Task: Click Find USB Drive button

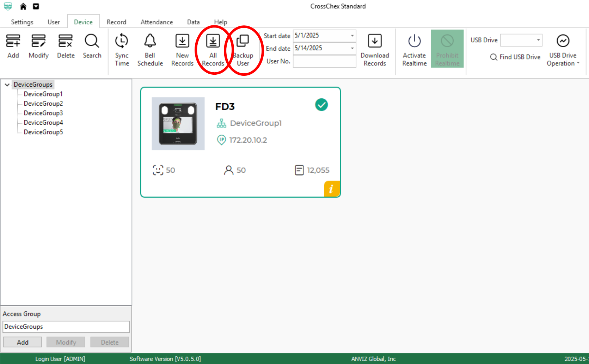Action: tap(515, 57)
